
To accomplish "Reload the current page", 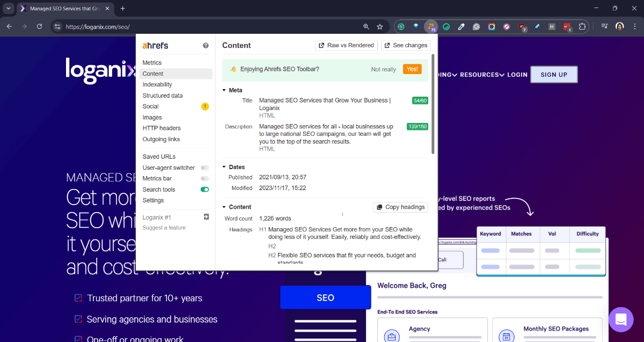I will pos(39,26).
